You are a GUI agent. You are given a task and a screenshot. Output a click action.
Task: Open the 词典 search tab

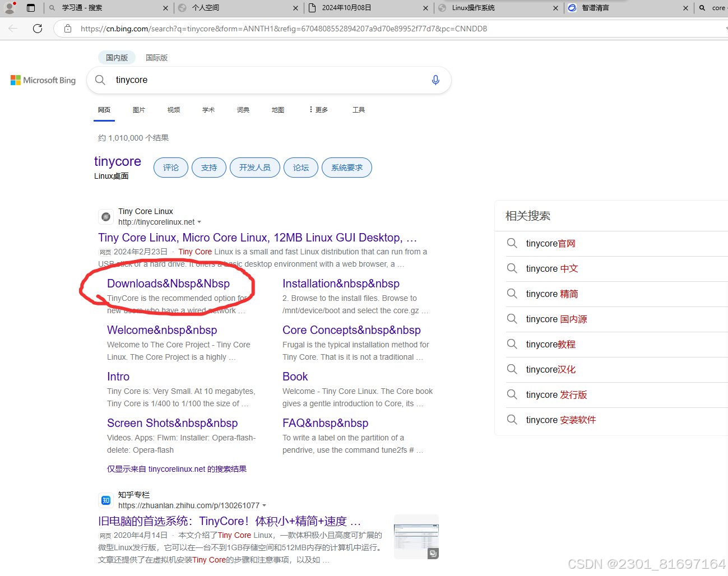point(243,110)
